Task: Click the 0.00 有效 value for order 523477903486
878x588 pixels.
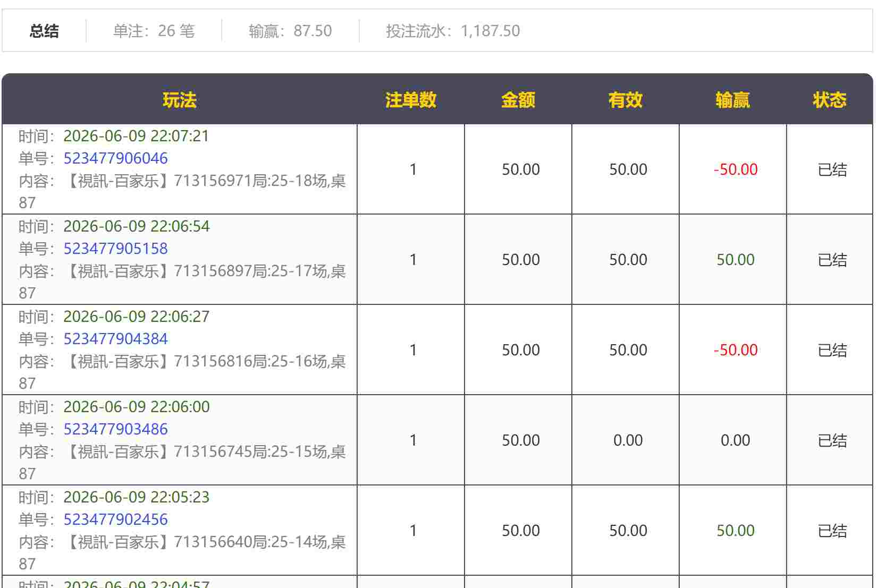Action: 628,440
